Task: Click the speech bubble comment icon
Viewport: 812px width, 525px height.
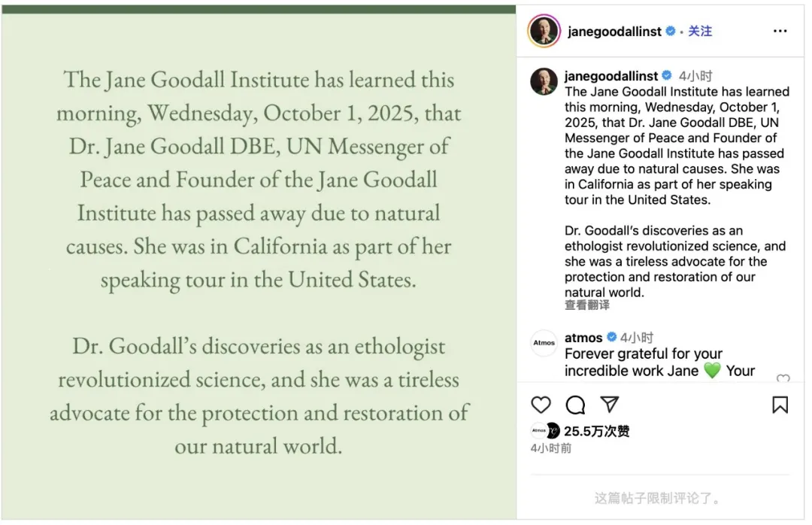Action: coord(575,405)
